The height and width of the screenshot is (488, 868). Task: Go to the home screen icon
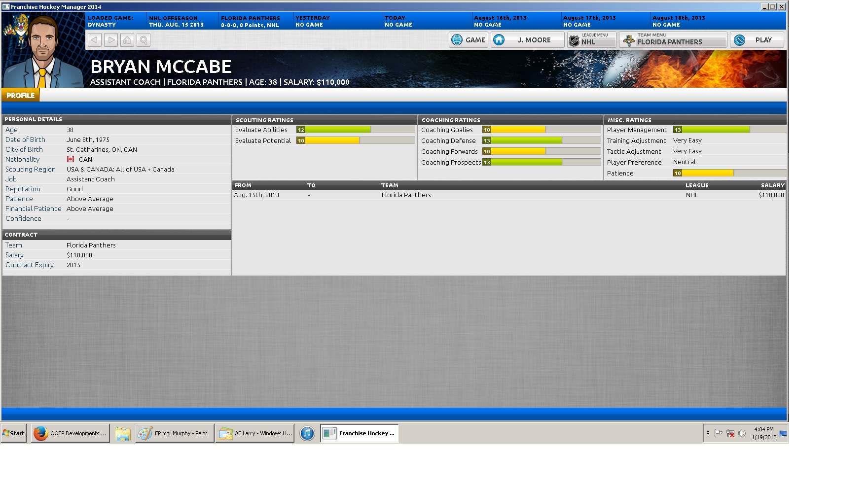point(127,40)
